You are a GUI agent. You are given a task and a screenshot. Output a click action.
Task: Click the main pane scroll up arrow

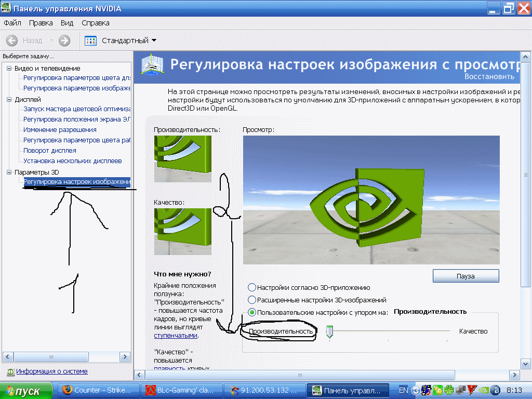pos(526,57)
